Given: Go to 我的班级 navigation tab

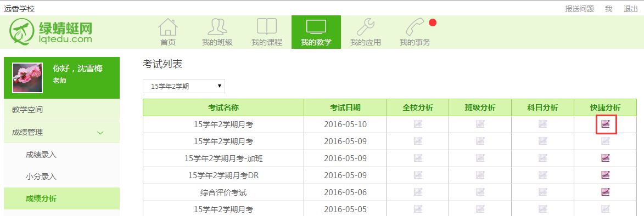Looking at the screenshot, I should click(217, 32).
